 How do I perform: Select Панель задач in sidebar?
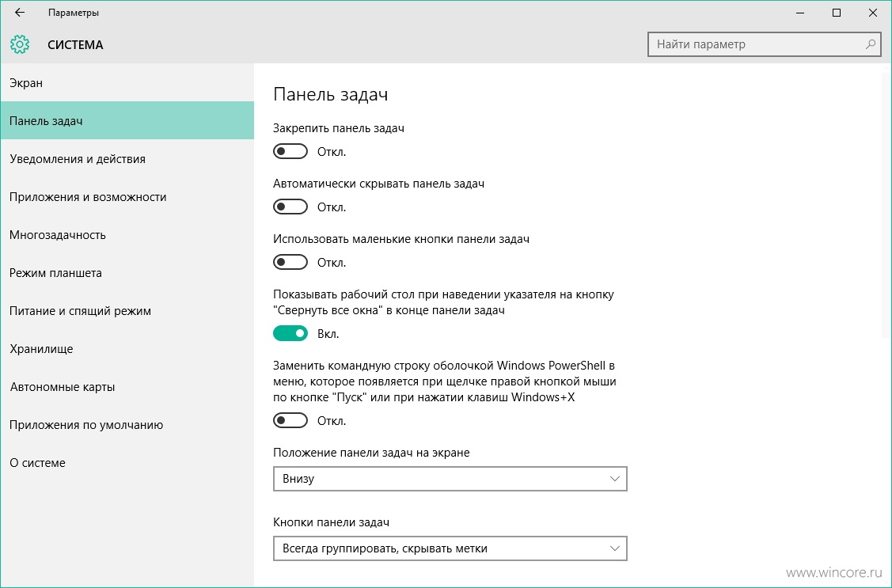pos(127,120)
